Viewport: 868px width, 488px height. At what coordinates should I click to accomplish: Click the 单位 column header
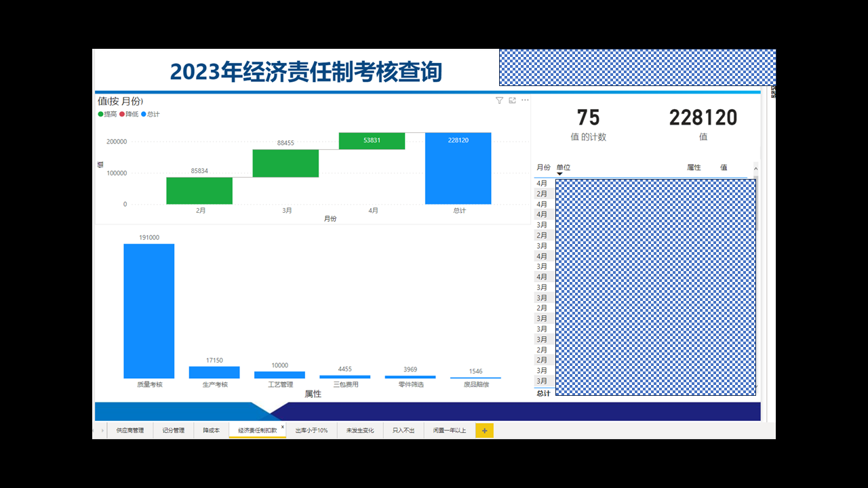click(564, 167)
